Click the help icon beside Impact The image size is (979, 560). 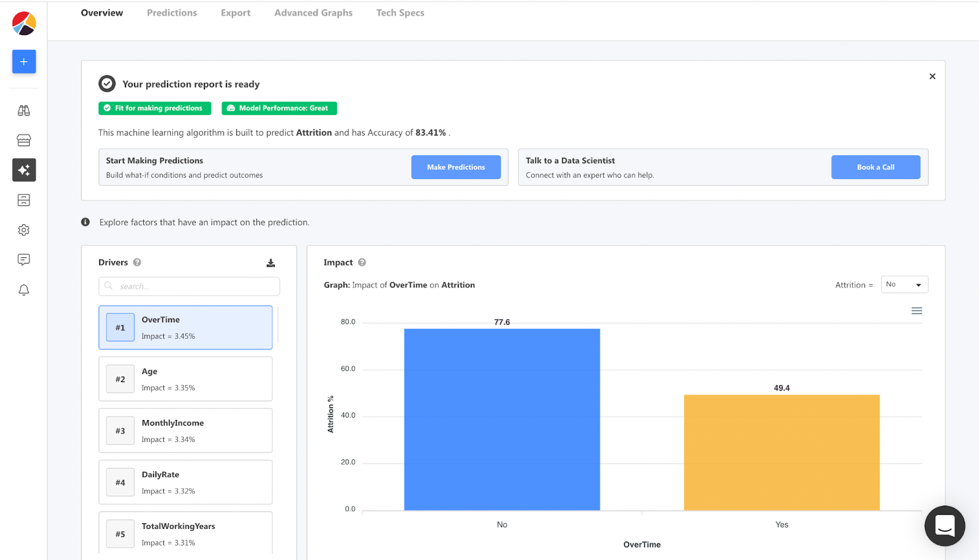pyautogui.click(x=362, y=262)
